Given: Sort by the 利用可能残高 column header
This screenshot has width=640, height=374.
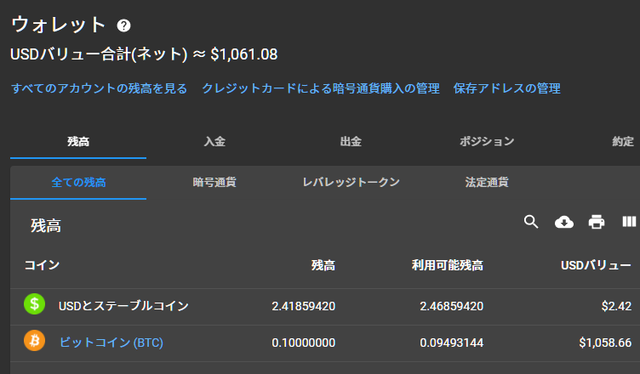Looking at the screenshot, I should pos(447,265).
